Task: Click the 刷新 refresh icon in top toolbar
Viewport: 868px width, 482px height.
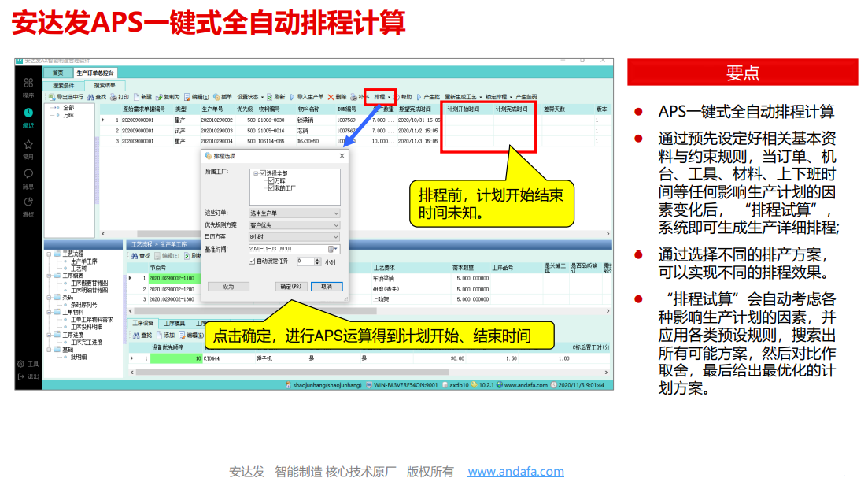Action: coord(270,97)
